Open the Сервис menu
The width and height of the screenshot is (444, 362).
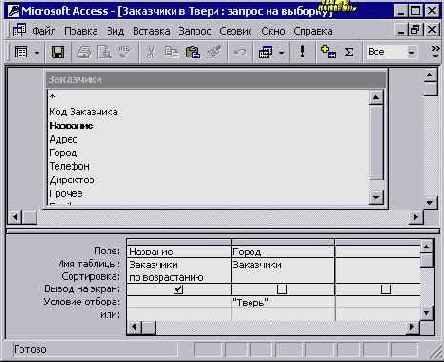235,31
